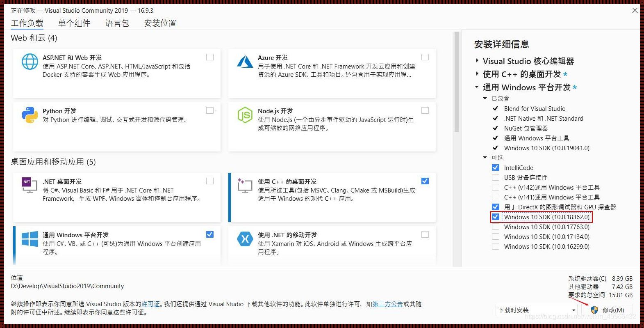Click the C++ desktop development monitor icon
Viewport: 644px width, 328px height.
245,186
